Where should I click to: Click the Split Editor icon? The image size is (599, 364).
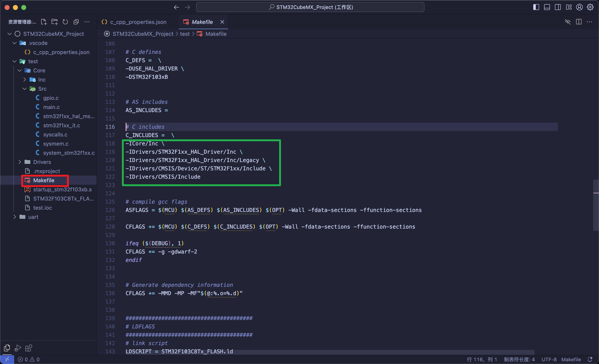point(579,22)
